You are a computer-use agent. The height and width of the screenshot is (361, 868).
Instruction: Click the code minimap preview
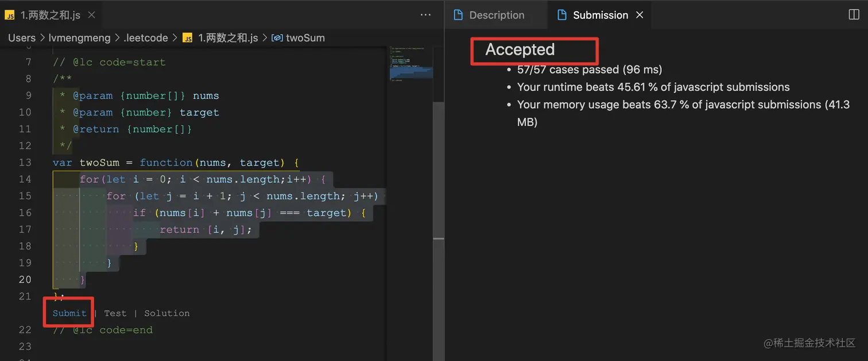[410, 64]
